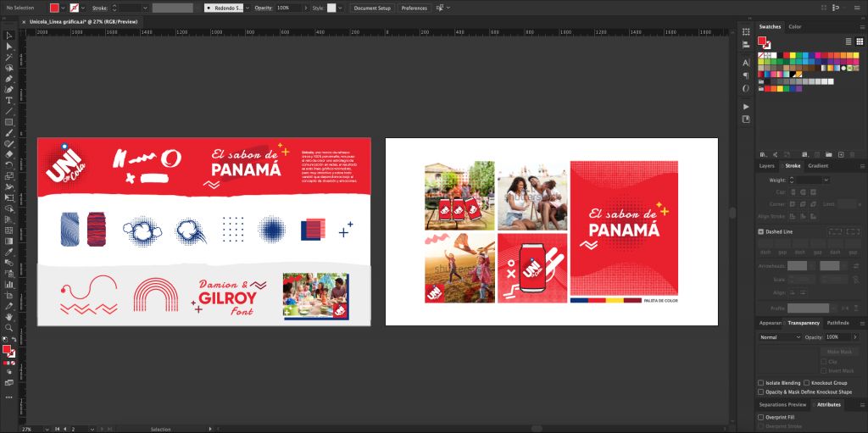This screenshot has height=433, width=868.
Task: Pick the yellow swatch in the top row
Action: coord(793,55)
